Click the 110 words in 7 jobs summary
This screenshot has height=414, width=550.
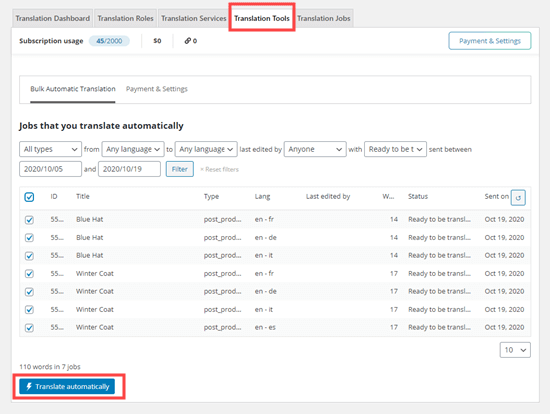(50, 367)
